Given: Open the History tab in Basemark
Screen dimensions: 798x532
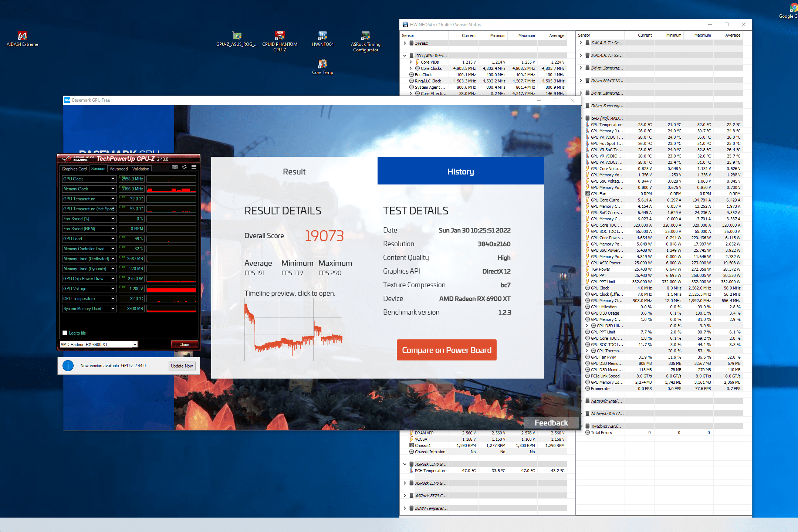Looking at the screenshot, I should coord(461,171).
